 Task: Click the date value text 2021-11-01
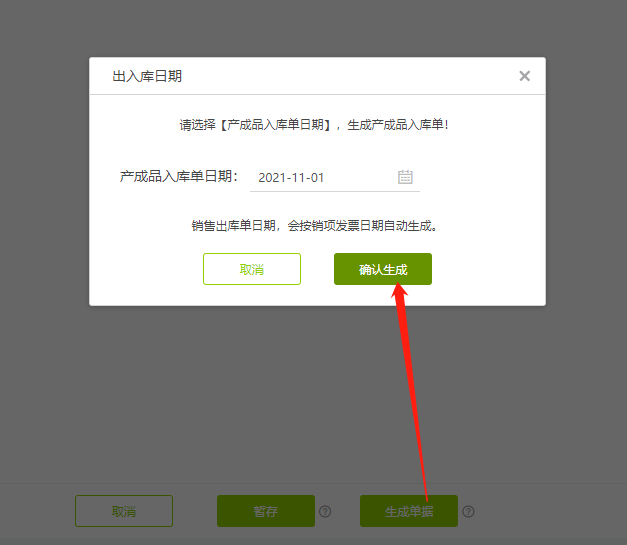tap(291, 178)
